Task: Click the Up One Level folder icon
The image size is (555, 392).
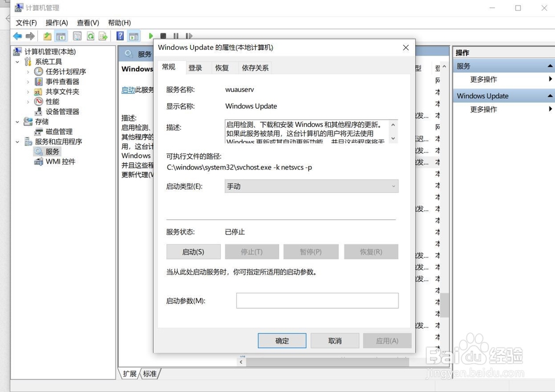Action: click(x=47, y=36)
